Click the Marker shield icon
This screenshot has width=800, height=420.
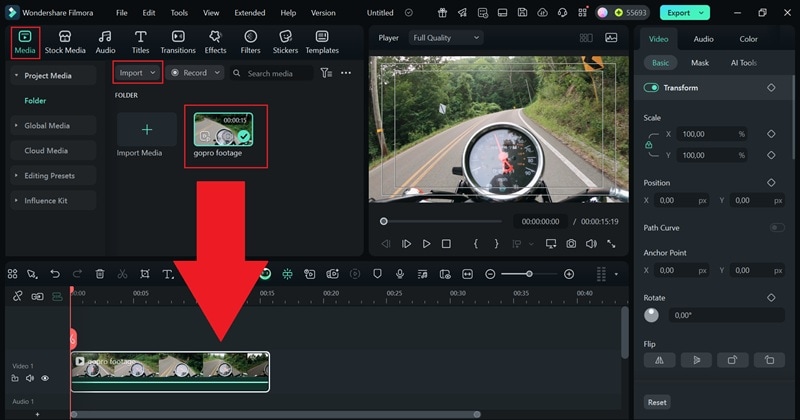click(377, 274)
